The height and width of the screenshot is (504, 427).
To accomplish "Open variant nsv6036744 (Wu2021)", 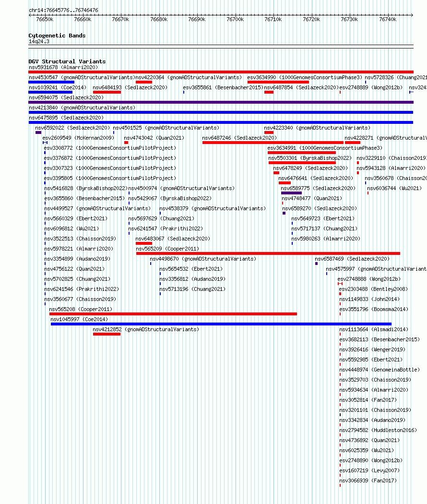I will click(394, 188).
